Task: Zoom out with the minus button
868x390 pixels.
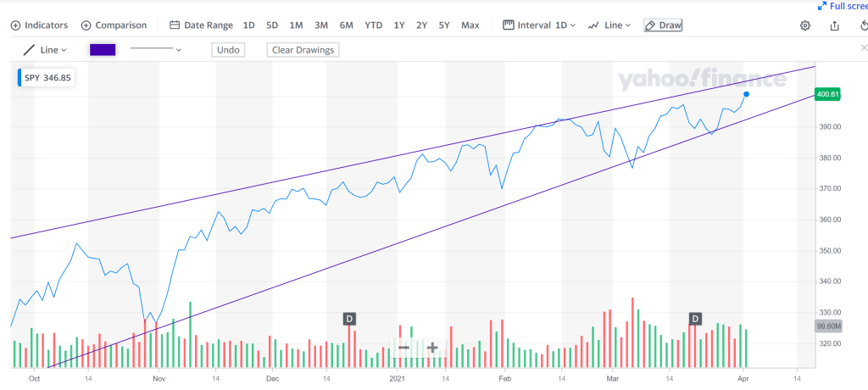Action: [403, 348]
